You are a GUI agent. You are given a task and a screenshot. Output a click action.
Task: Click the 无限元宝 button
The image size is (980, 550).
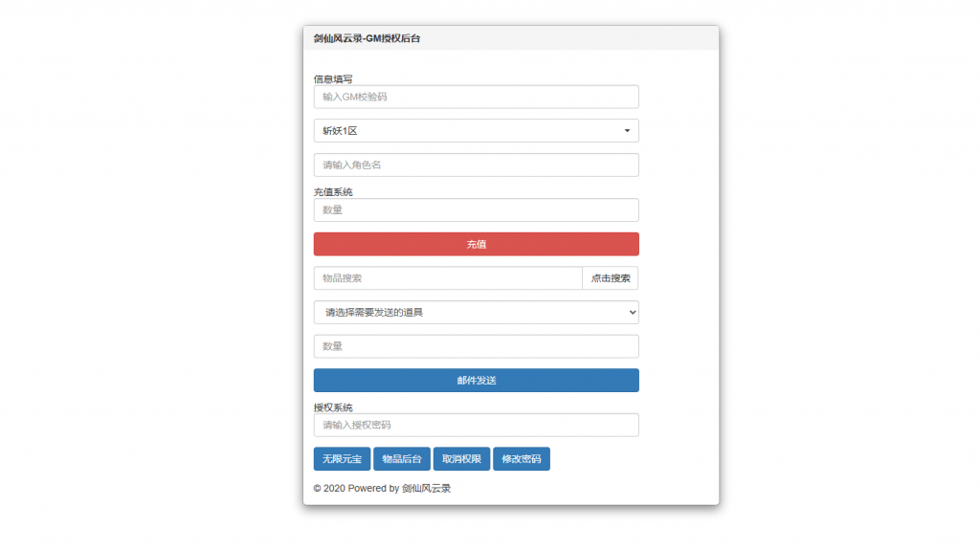point(342,459)
